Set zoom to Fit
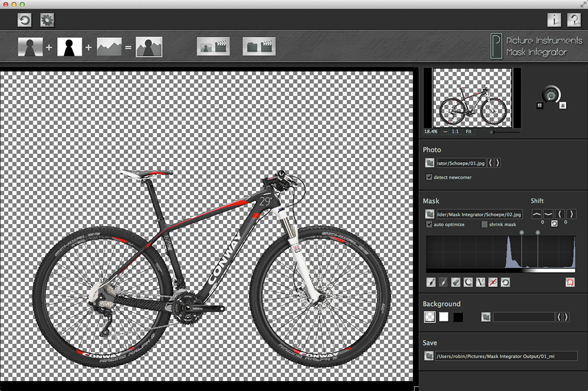588x391 pixels. click(469, 132)
